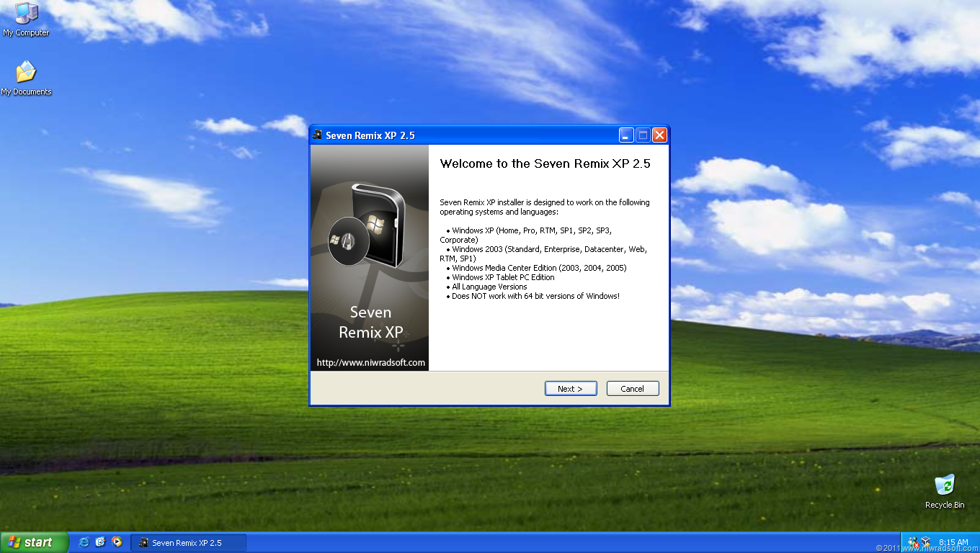
Task: Cancel the Seven Remix XP setup
Action: pos(633,389)
